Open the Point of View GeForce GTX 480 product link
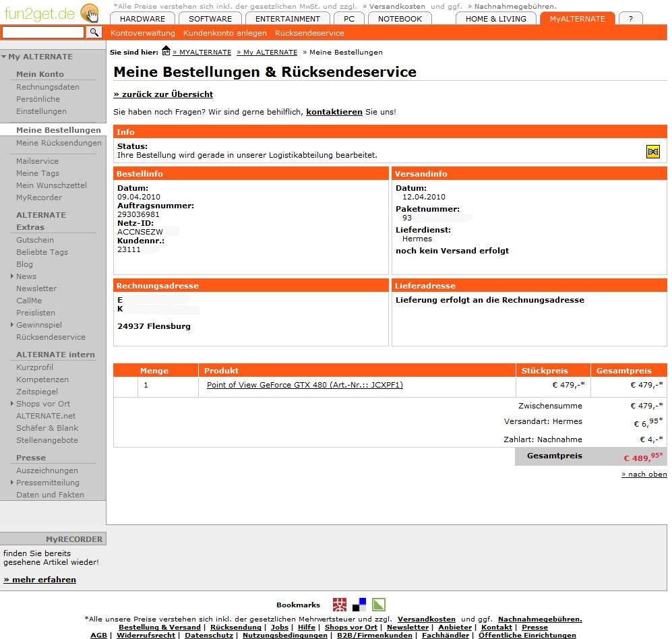The width and height of the screenshot is (672, 639). pos(305,385)
